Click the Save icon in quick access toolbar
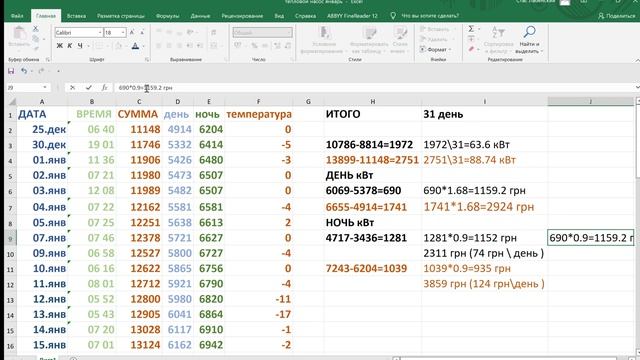 tap(11, 71)
